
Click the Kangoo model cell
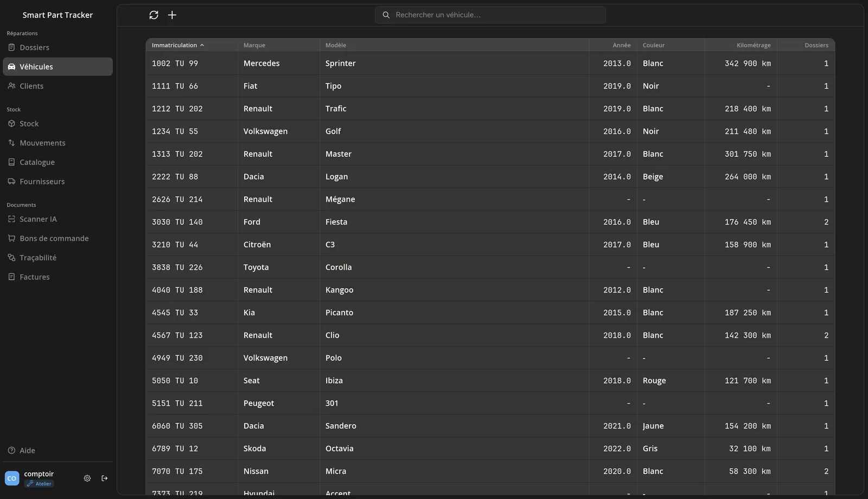click(454, 290)
